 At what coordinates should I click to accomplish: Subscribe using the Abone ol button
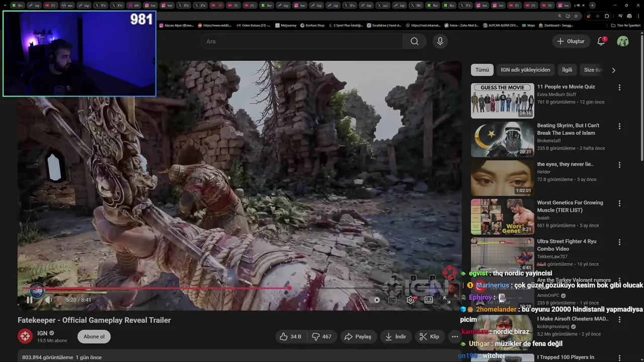tap(94, 336)
